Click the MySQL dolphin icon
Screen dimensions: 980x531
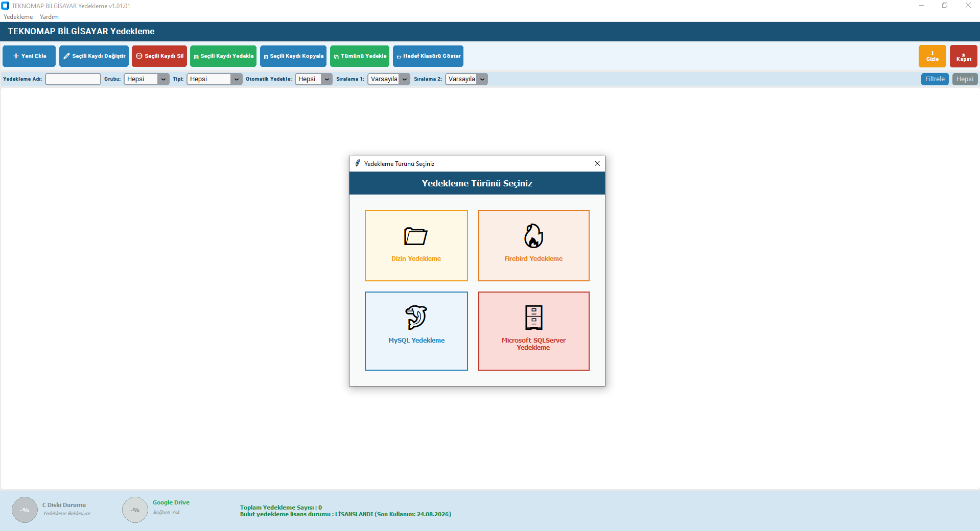416,317
